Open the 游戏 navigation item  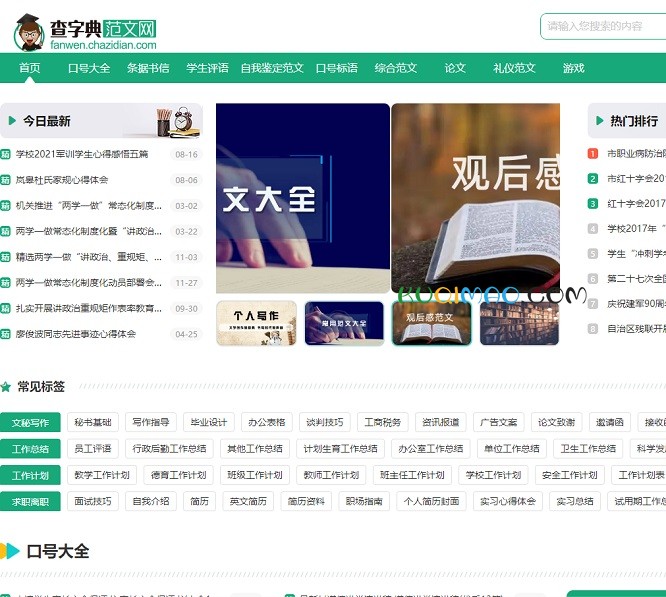pyautogui.click(x=574, y=68)
